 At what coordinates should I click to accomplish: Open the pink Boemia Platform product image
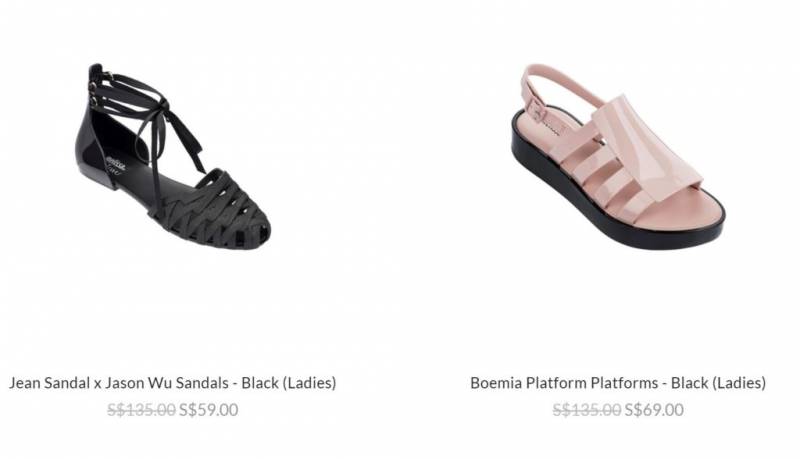point(618,157)
